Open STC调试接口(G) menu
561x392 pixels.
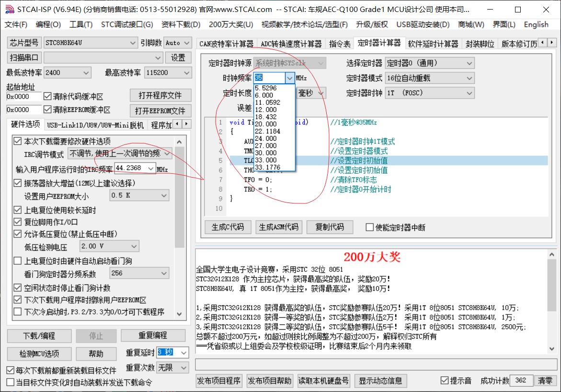[127, 24]
